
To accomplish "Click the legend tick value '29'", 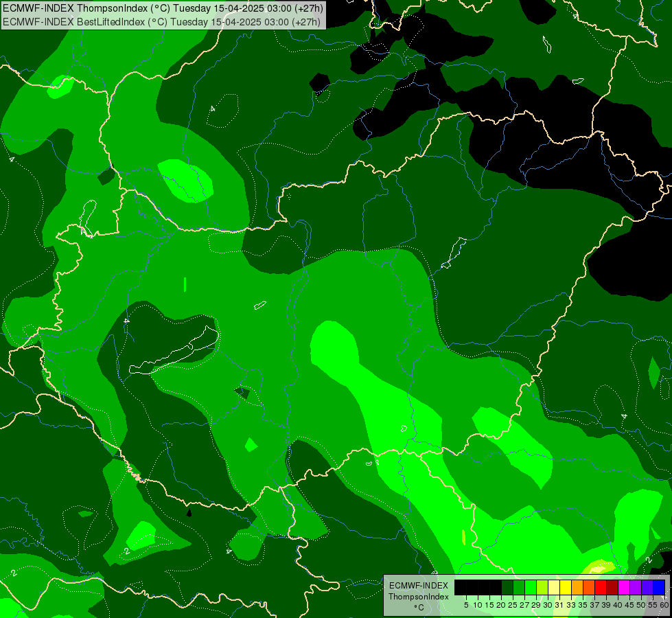I will click(x=536, y=605).
